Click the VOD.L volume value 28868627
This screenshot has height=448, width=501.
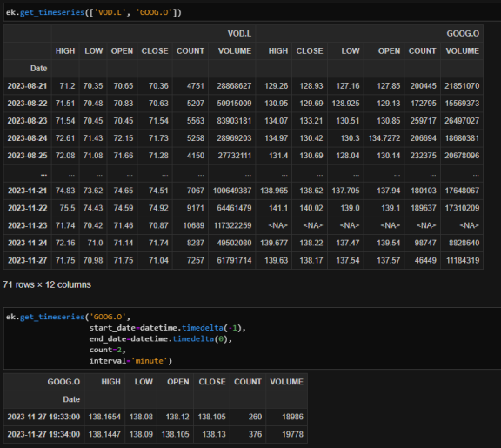click(234, 86)
